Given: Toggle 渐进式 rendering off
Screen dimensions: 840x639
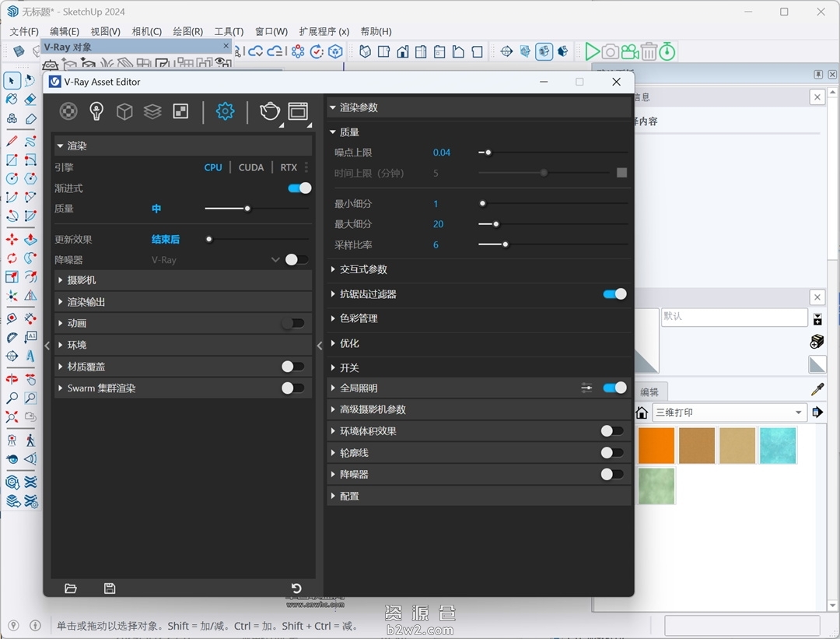Looking at the screenshot, I should (299, 188).
